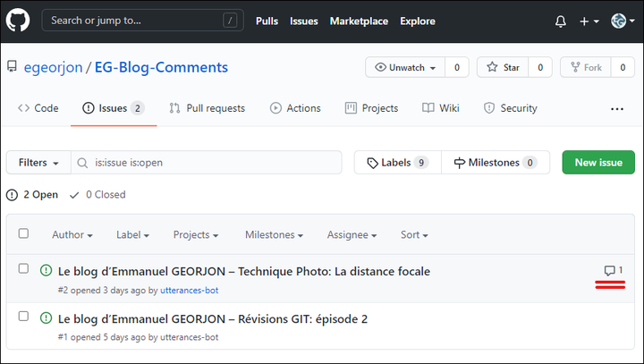Open the Assignee filter dropdown
The image size is (644, 364).
(352, 234)
